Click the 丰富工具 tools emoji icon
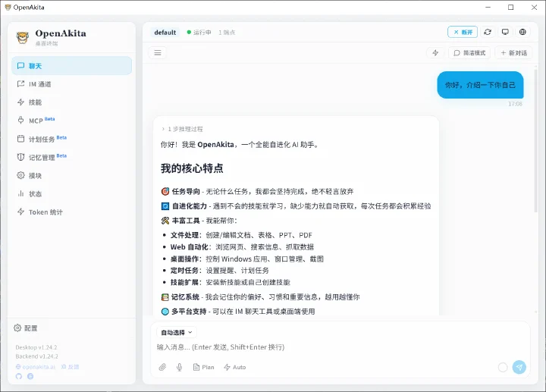The height and width of the screenshot is (392, 546). (x=165, y=221)
